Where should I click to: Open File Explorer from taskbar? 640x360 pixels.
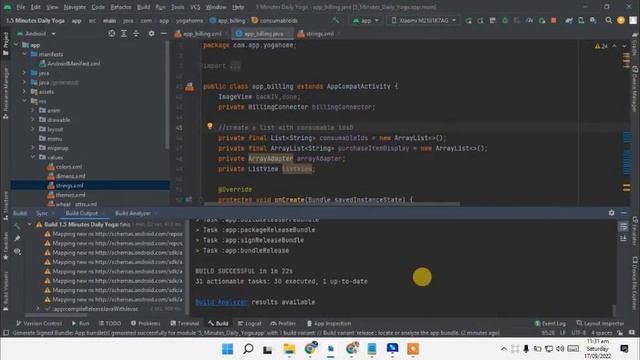(x=289, y=349)
